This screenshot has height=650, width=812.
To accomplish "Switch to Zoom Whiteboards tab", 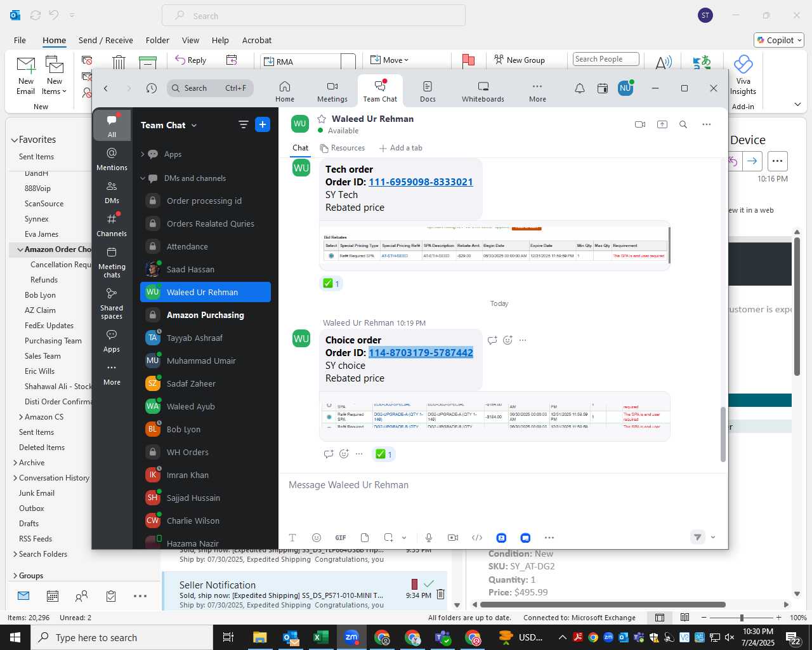I will point(483,92).
